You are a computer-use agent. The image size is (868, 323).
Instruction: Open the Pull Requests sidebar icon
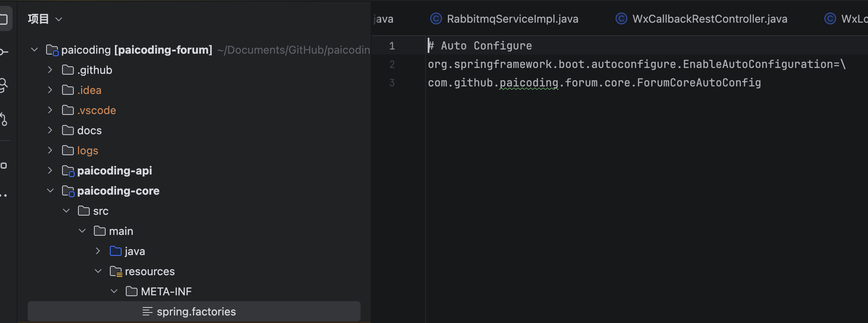point(4,119)
